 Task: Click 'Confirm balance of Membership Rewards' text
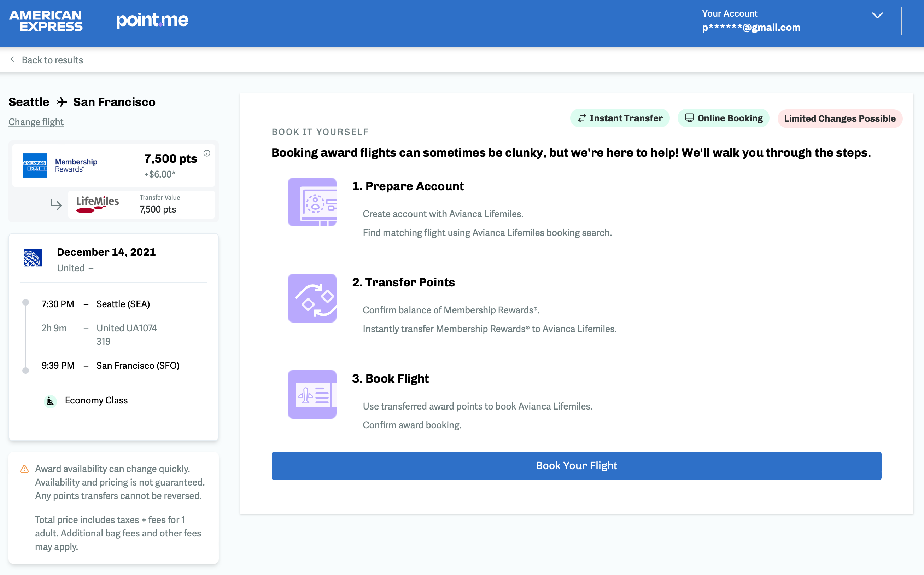(451, 310)
